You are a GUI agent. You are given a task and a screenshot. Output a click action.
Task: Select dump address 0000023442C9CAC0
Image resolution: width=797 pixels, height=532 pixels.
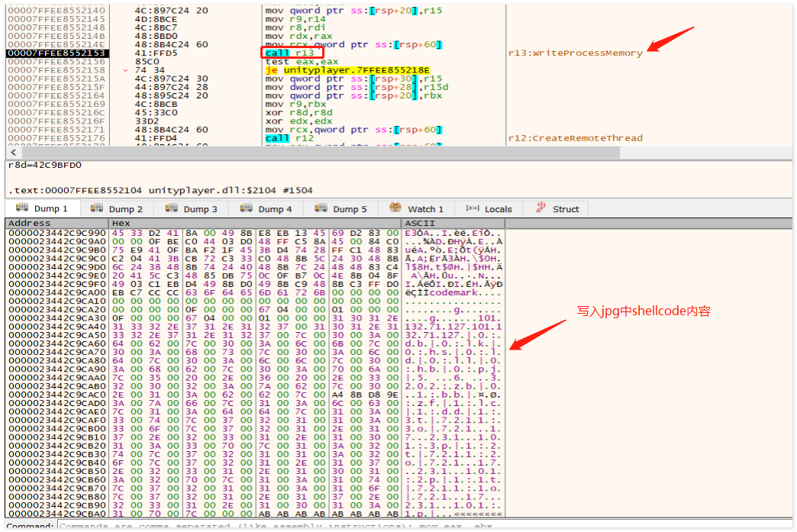57,395
